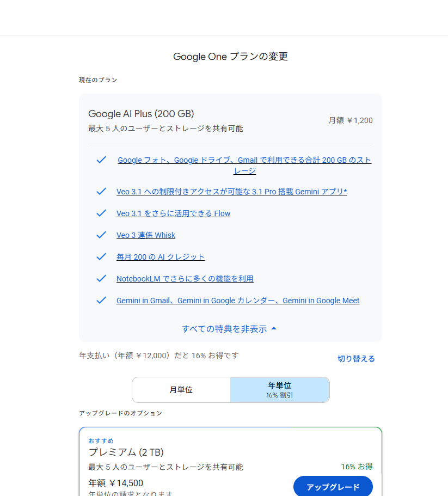
Task: Click checkmark icon next to Gemini app feature
Action: click(x=101, y=192)
